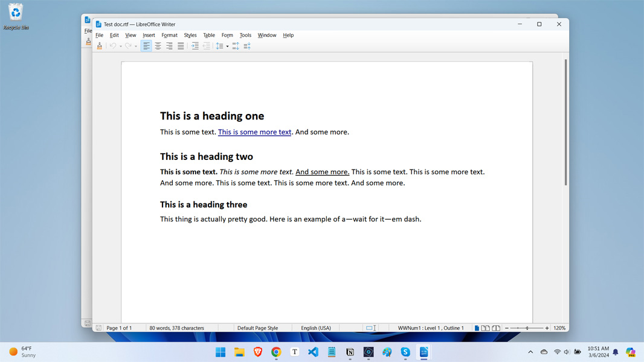
Task: Apply right alignment to the paragraph
Action: [169, 46]
